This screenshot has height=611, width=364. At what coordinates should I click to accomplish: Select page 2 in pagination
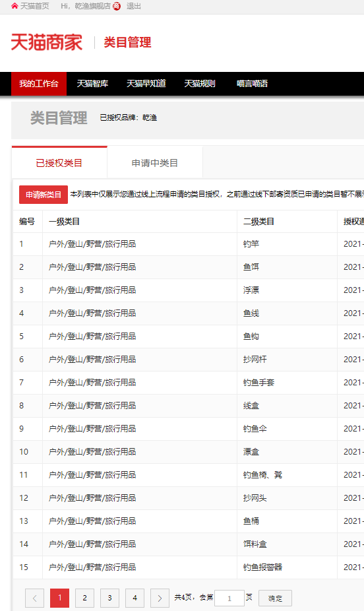point(84,598)
